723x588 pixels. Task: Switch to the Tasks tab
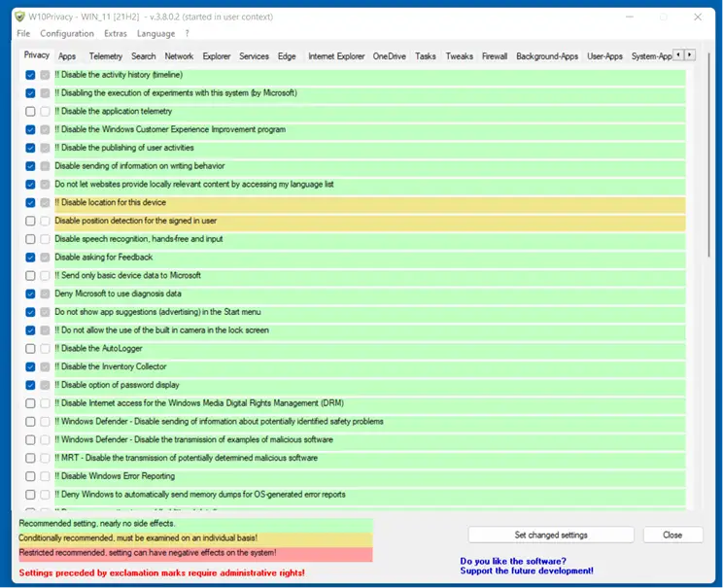(x=425, y=56)
